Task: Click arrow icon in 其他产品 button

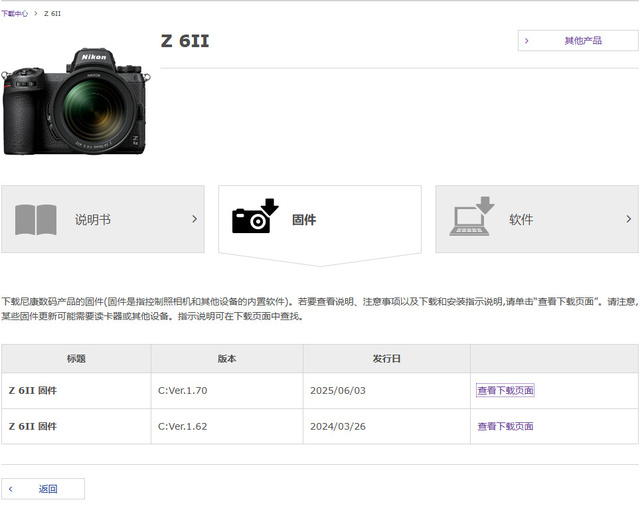Action: 527,41
